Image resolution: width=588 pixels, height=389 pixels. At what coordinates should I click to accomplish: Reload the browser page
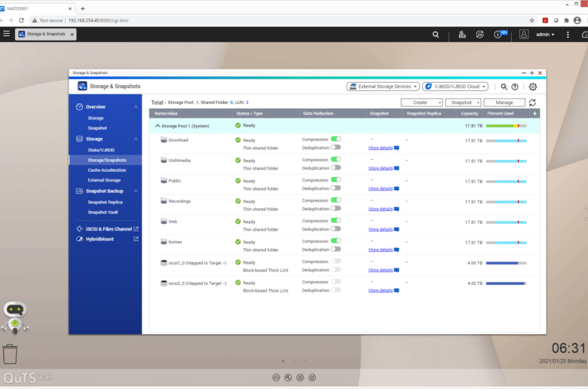[x=21, y=20]
